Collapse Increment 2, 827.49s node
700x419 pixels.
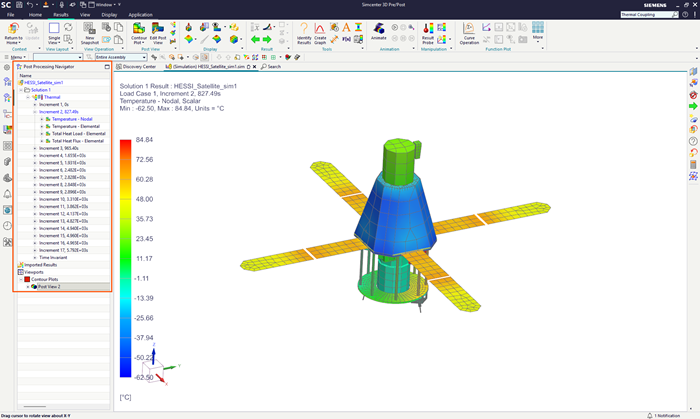[x=35, y=112]
